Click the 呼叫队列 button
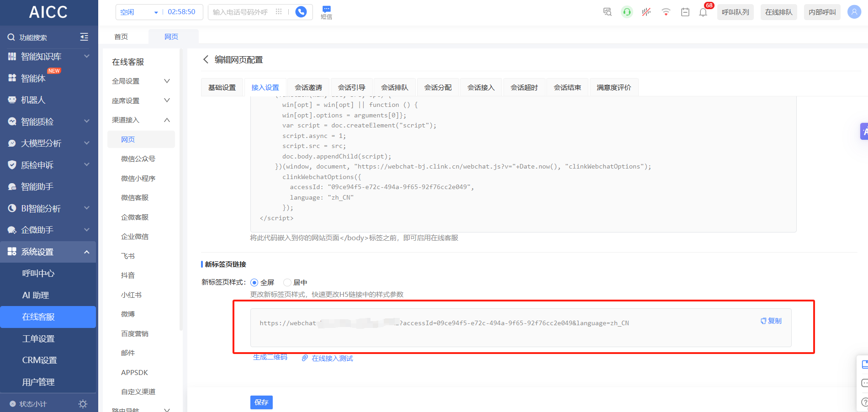This screenshot has height=412, width=868. point(736,12)
